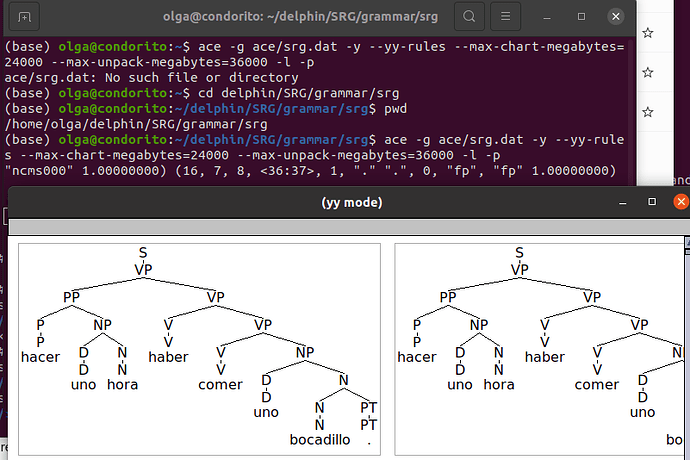Close the terminal window

[616, 17]
